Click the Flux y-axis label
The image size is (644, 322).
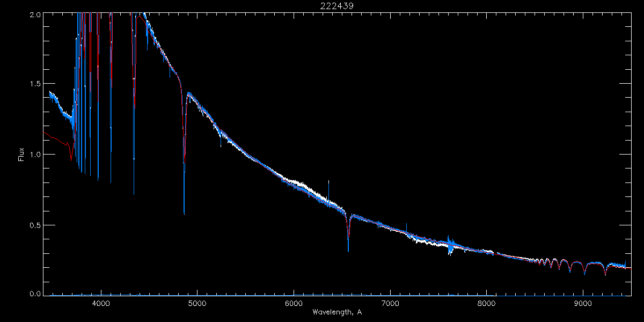pyautogui.click(x=21, y=155)
